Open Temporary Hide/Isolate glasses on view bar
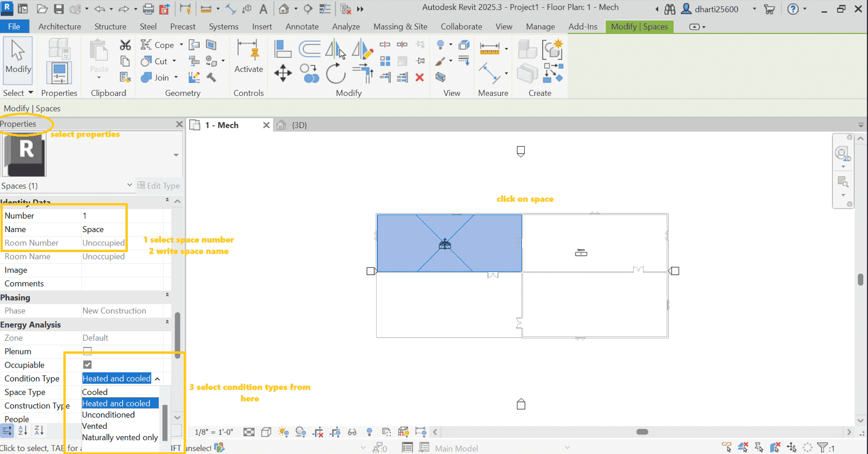This screenshot has width=868, height=454. pos(352,432)
